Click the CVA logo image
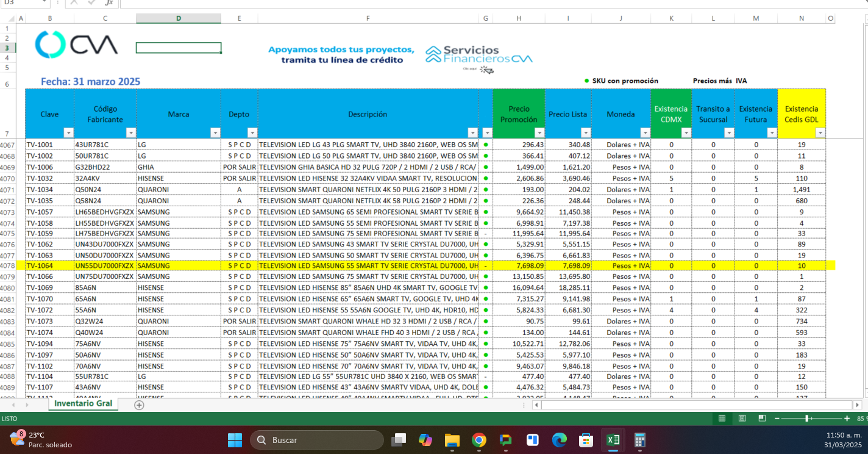This screenshot has height=454, width=868. click(76, 45)
